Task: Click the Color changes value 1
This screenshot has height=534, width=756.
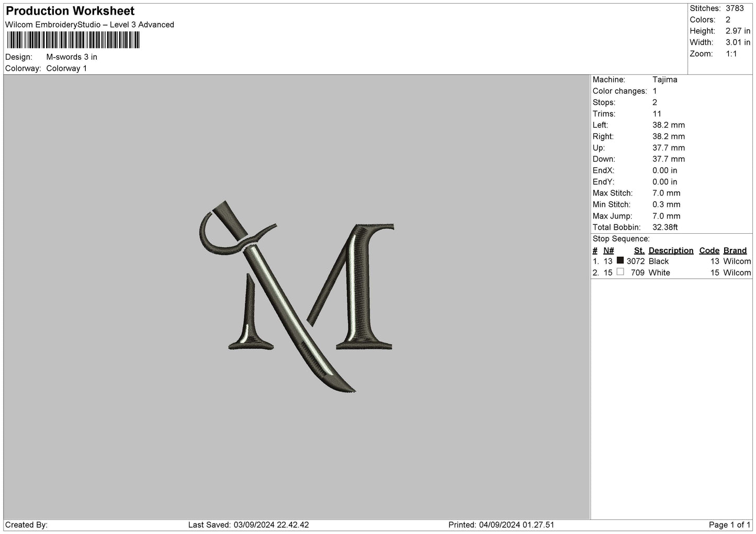Action: (655, 91)
